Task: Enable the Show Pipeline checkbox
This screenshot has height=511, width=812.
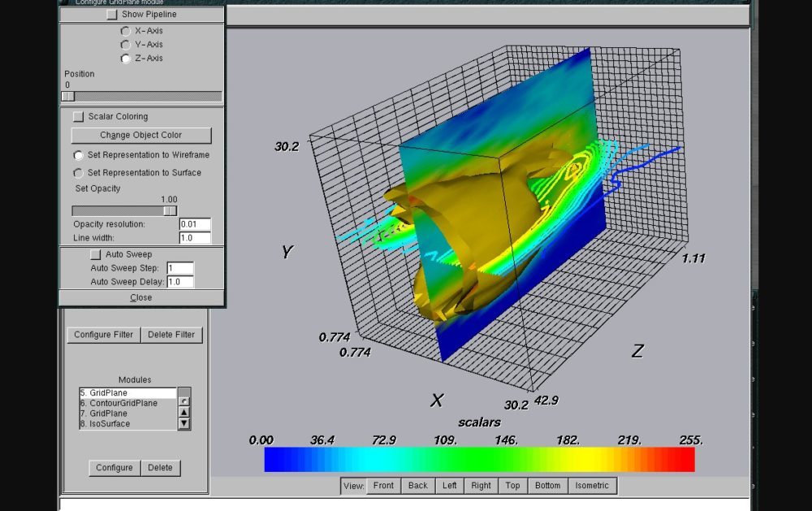Action: pyautogui.click(x=112, y=15)
